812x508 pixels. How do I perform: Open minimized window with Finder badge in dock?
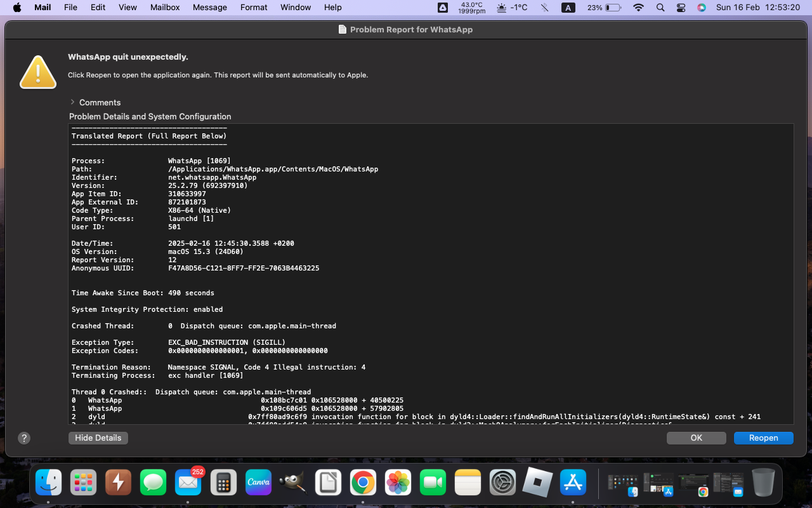point(622,485)
